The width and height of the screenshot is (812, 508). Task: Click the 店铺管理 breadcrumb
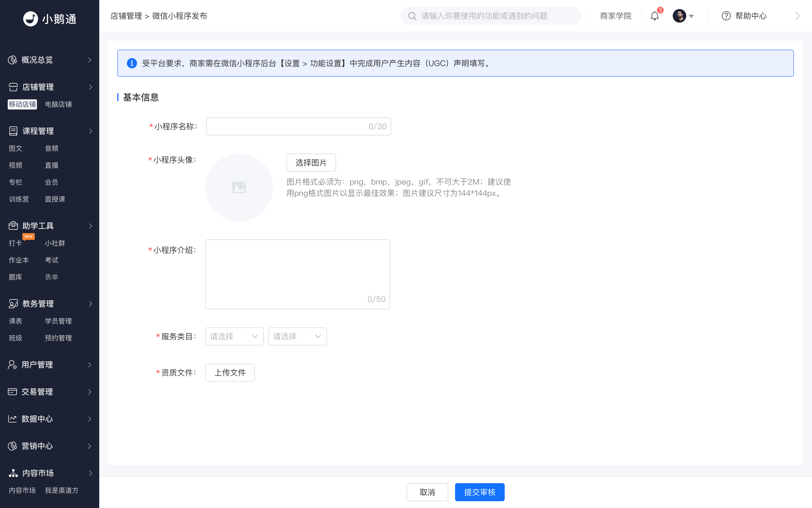pos(126,16)
